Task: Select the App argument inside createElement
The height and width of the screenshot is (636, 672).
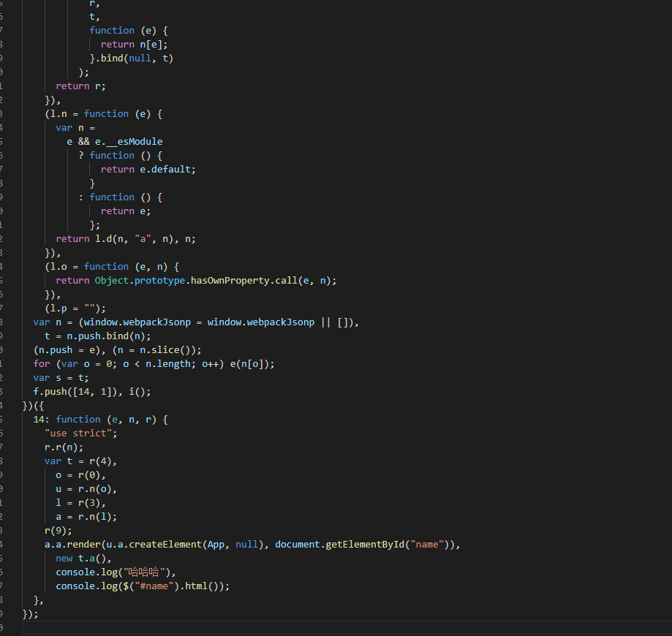Action: click(x=219, y=544)
